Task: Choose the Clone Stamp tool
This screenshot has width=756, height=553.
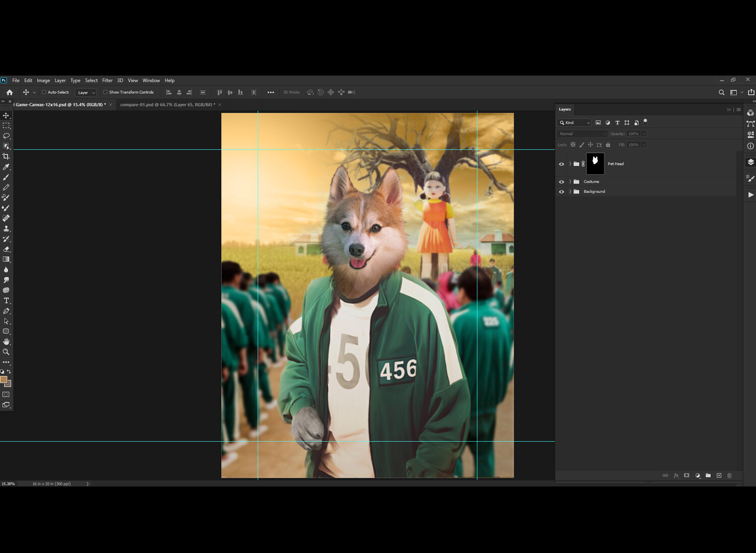Action: [7, 228]
